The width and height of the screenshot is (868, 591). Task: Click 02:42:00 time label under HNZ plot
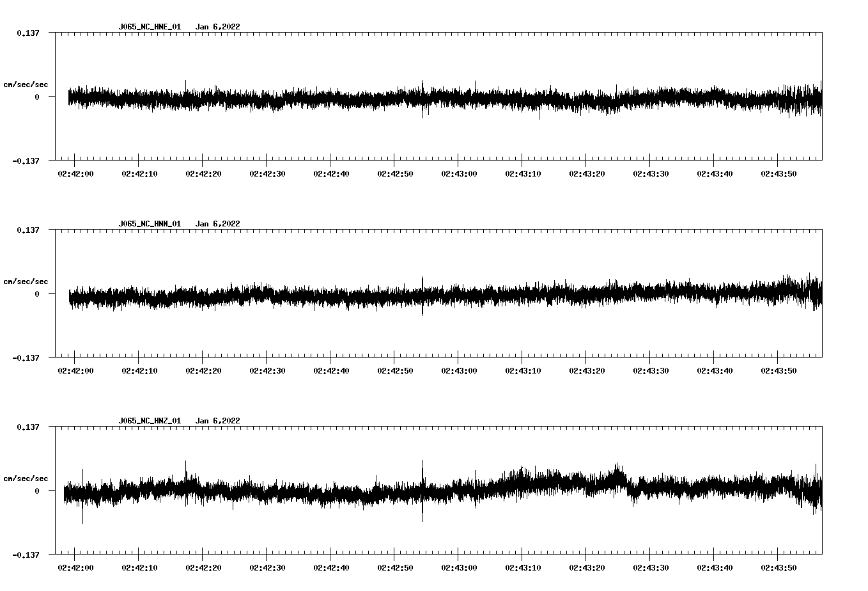pos(75,568)
